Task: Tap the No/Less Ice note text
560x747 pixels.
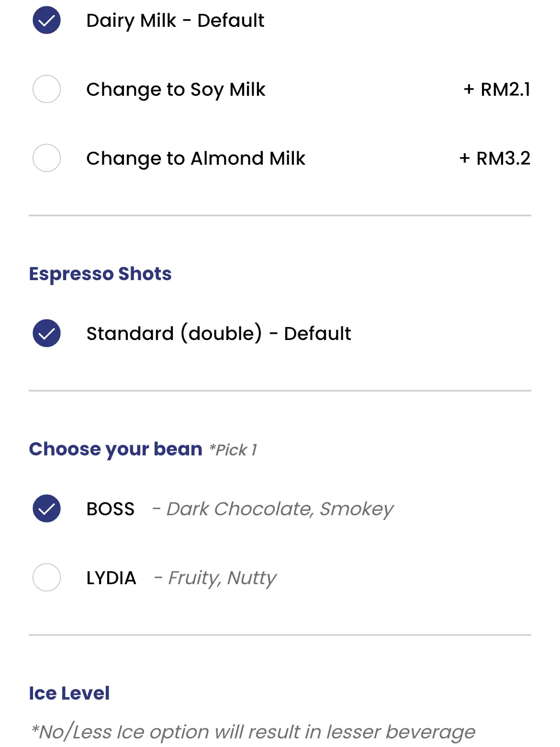Action: pos(253,732)
